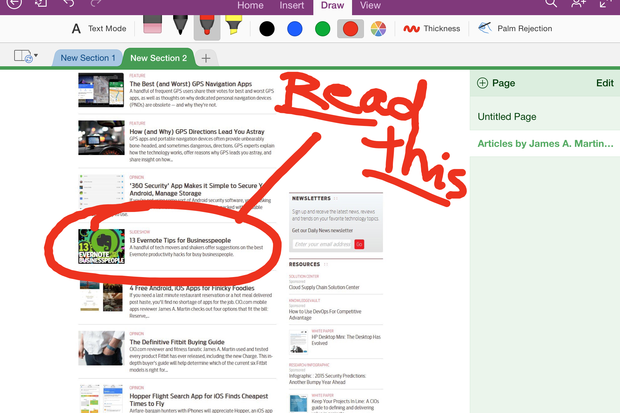Select the Draw ribbon tab
This screenshot has width=620, height=413.
[333, 6]
